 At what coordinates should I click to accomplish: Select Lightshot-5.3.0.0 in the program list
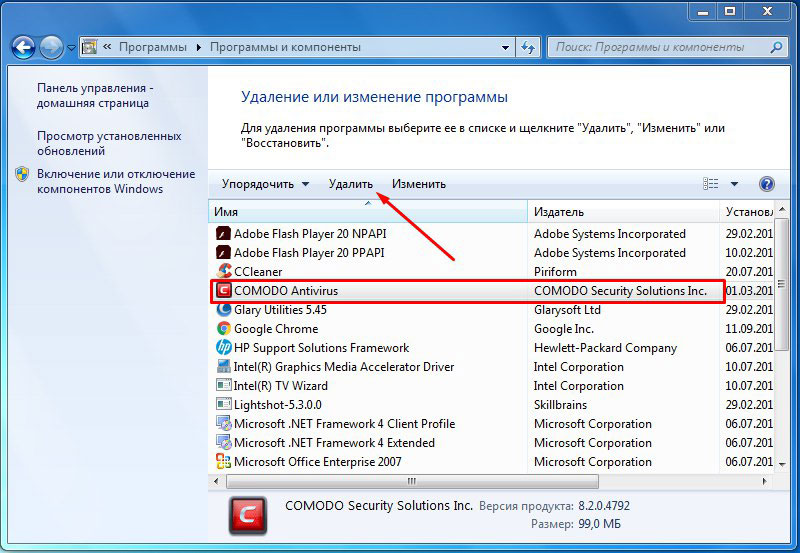(x=278, y=405)
